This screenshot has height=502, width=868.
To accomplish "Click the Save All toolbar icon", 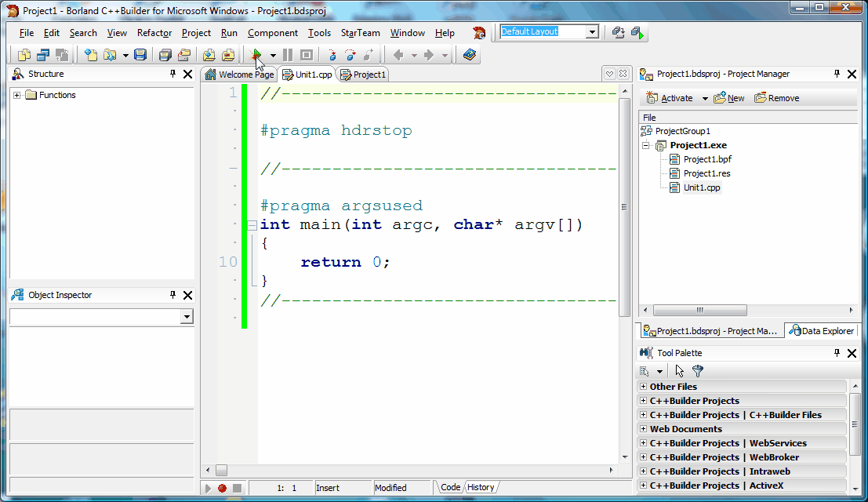I will (x=165, y=55).
